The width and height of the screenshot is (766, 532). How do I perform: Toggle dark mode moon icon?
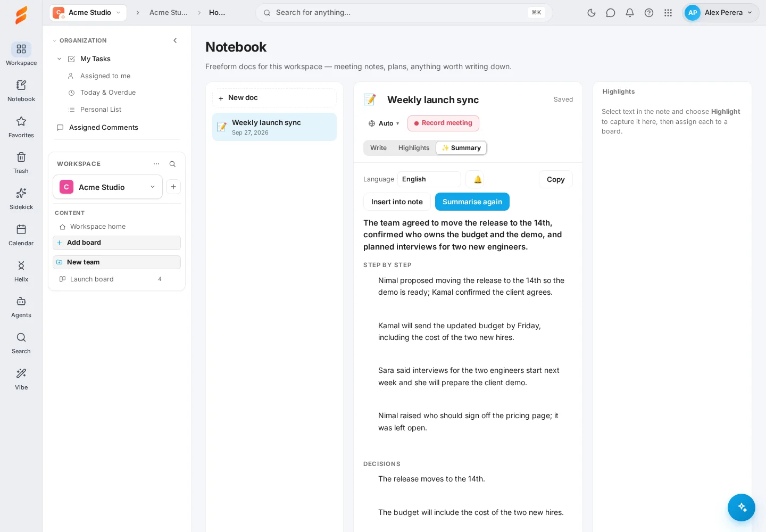coord(592,13)
